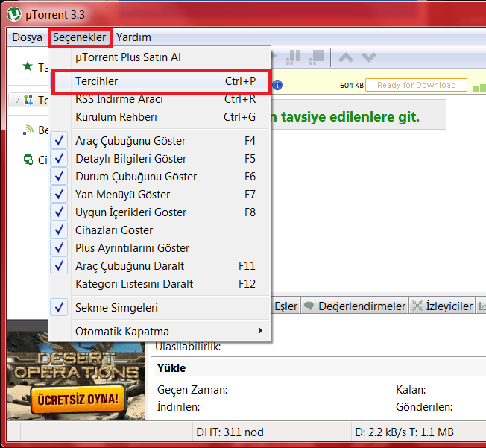Switch to the İzleyiciler tab

442,306
